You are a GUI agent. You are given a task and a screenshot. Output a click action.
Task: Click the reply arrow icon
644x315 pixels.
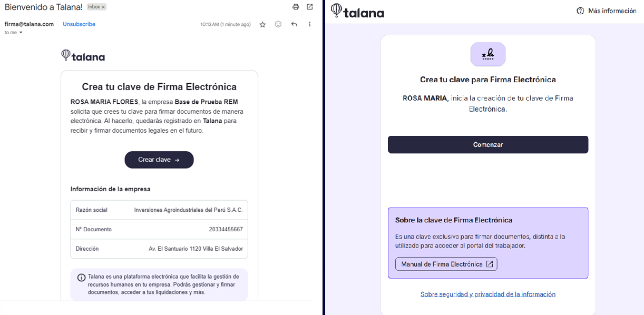pos(294,24)
